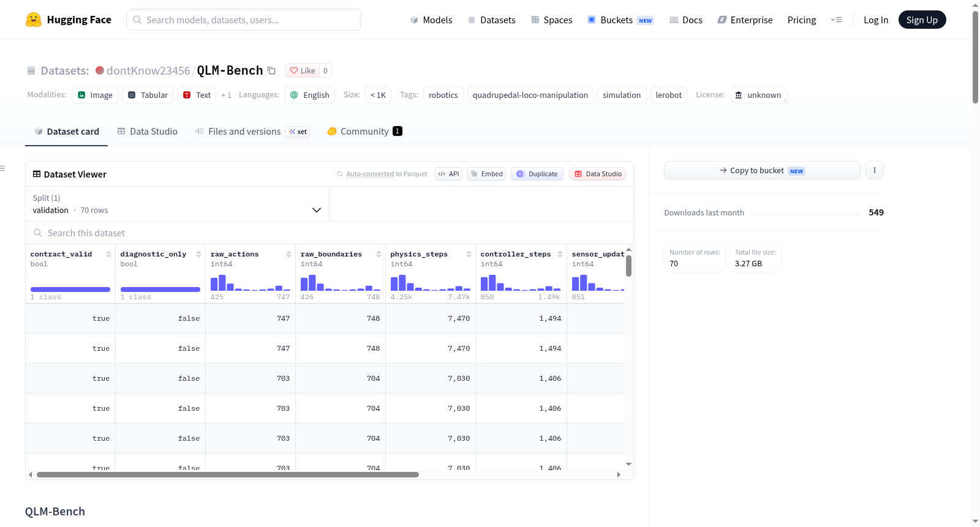980x527 pixels.
Task: Open the Docs page
Action: tap(685, 20)
